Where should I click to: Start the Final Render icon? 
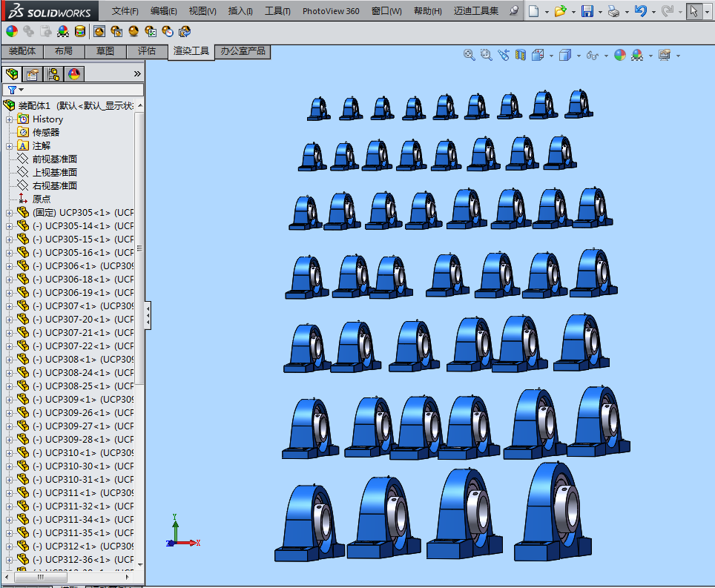pos(134,31)
